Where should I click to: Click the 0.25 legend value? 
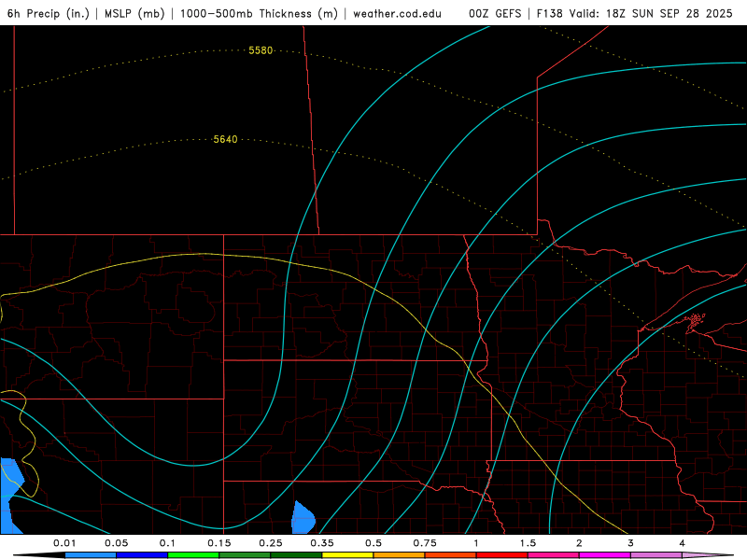coord(271,543)
